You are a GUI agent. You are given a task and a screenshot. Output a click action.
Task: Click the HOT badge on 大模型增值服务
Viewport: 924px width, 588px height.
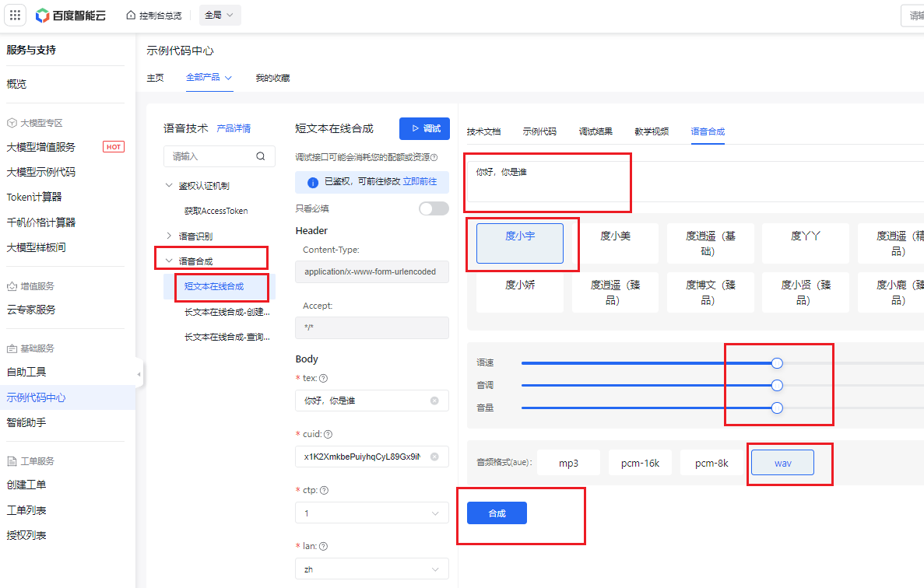[114, 147]
